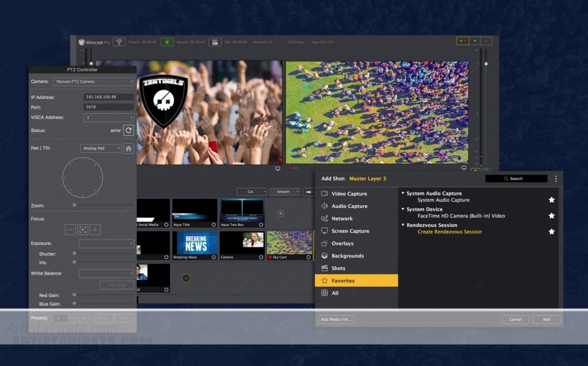Viewport: 588px width, 366px height.
Task: Click the monitor icon below the live aerial view
Action: pyautogui.click(x=464, y=168)
